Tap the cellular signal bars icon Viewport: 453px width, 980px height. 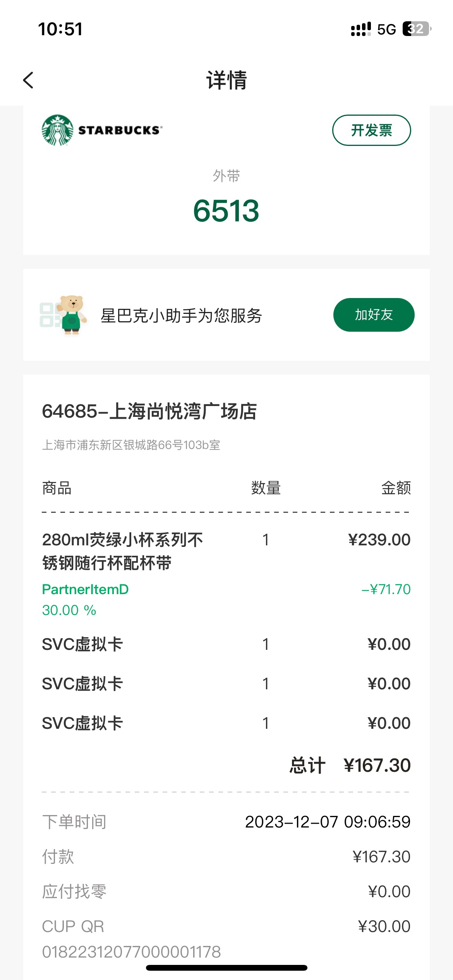[361, 29]
